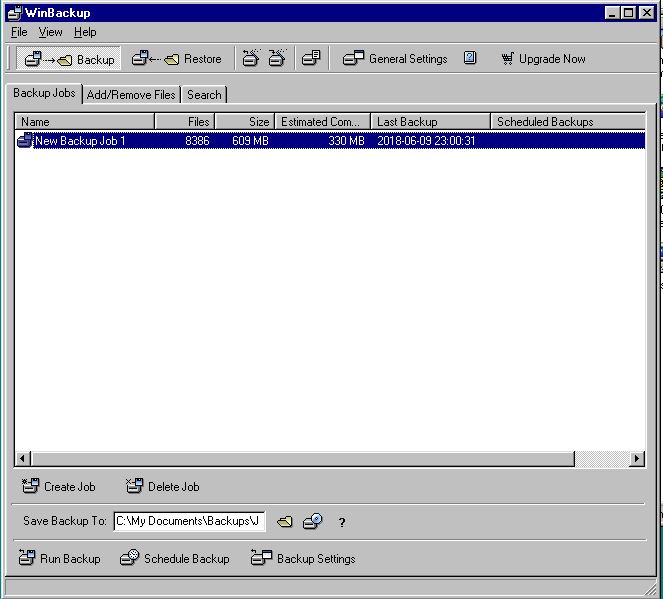Click the WinBackup title bar app icon

(x=15, y=13)
